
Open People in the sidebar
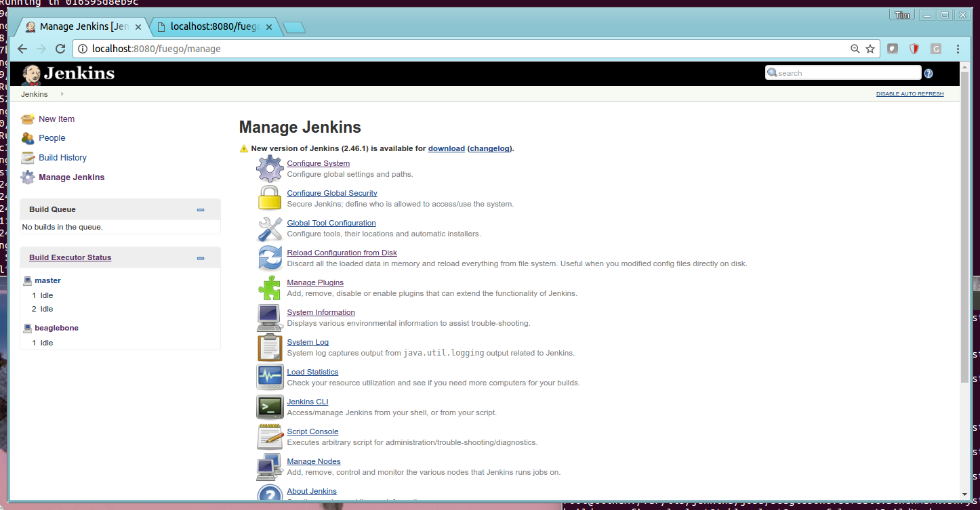(x=52, y=138)
